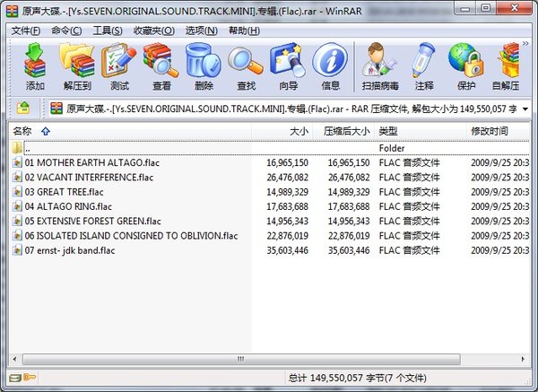The image size is (538, 392).
Task: Click the key password status icon
Action: click(x=30, y=378)
